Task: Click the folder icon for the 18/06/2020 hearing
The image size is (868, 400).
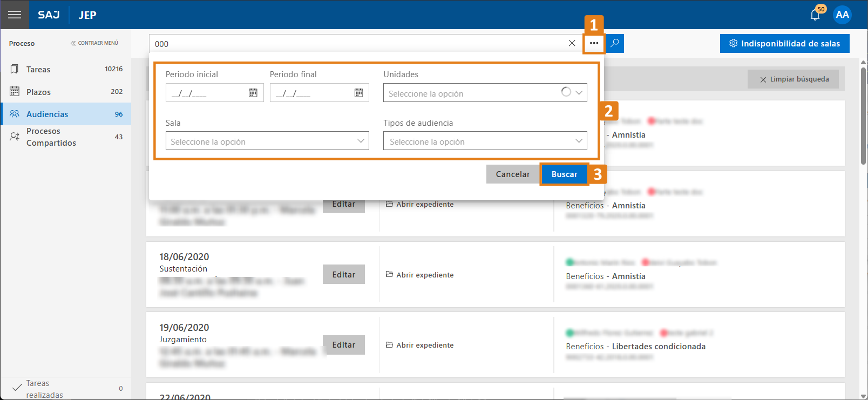Action: point(389,274)
